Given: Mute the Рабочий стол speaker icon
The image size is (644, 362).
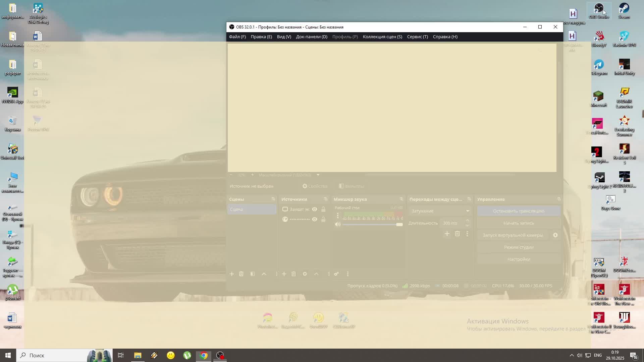Looking at the screenshot, I should point(338,225).
